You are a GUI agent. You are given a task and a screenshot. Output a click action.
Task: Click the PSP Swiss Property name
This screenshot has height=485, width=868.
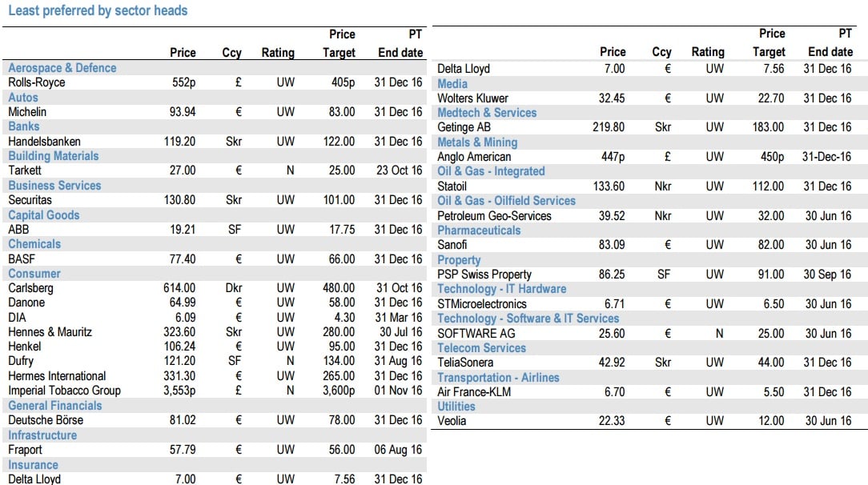click(x=484, y=275)
